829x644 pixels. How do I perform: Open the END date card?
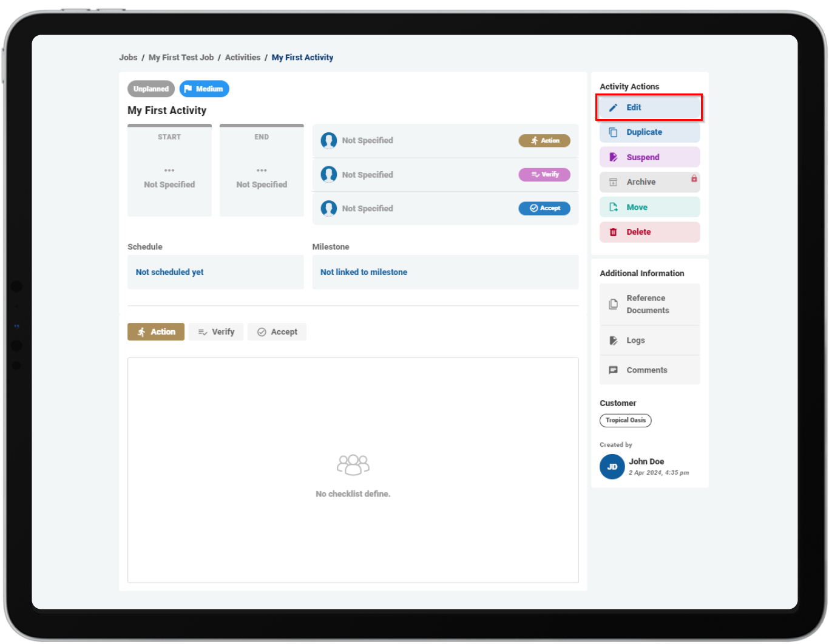[x=262, y=171]
